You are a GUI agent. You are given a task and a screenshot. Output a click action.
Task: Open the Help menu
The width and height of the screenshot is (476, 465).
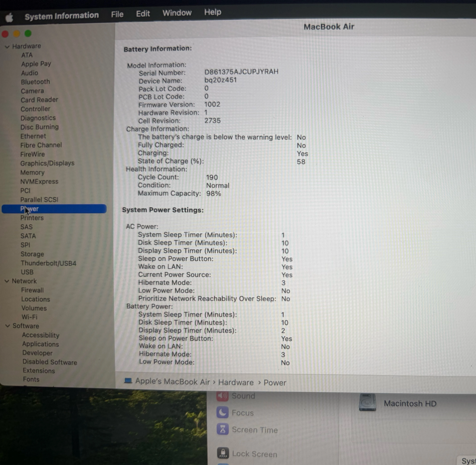(x=213, y=12)
